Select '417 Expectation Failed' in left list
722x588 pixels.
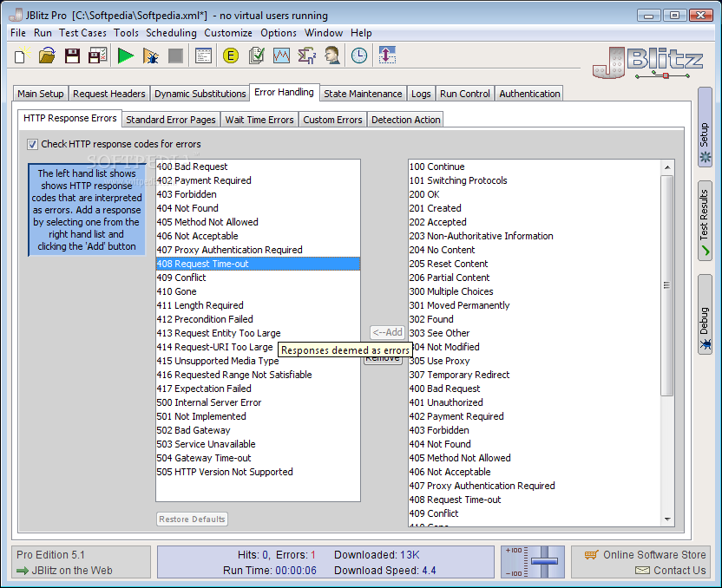(x=258, y=389)
